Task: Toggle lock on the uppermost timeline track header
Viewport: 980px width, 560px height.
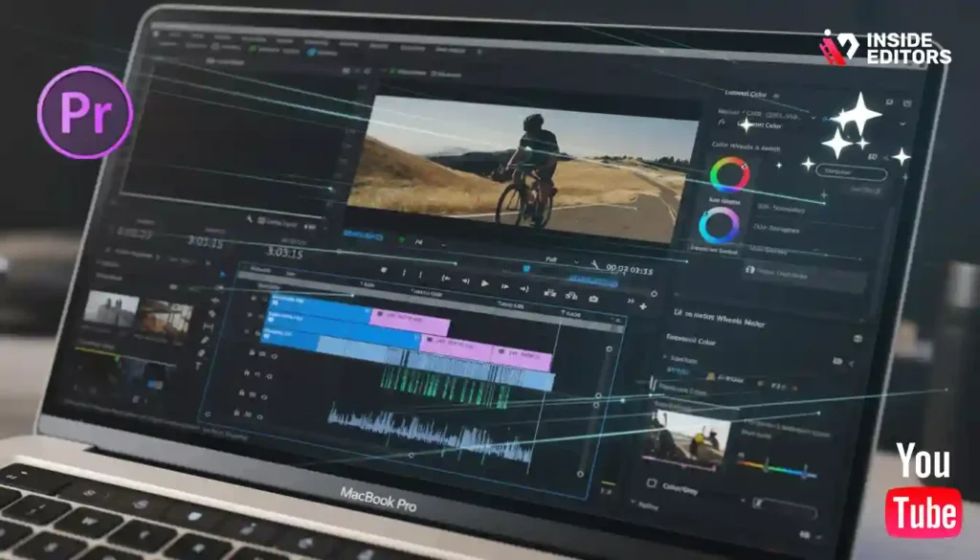Action: tap(253, 299)
